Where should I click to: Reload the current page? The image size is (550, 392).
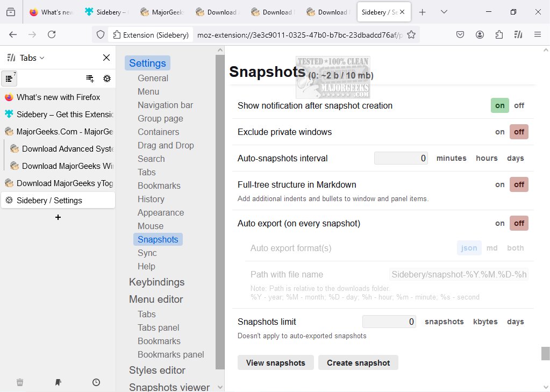click(52, 34)
